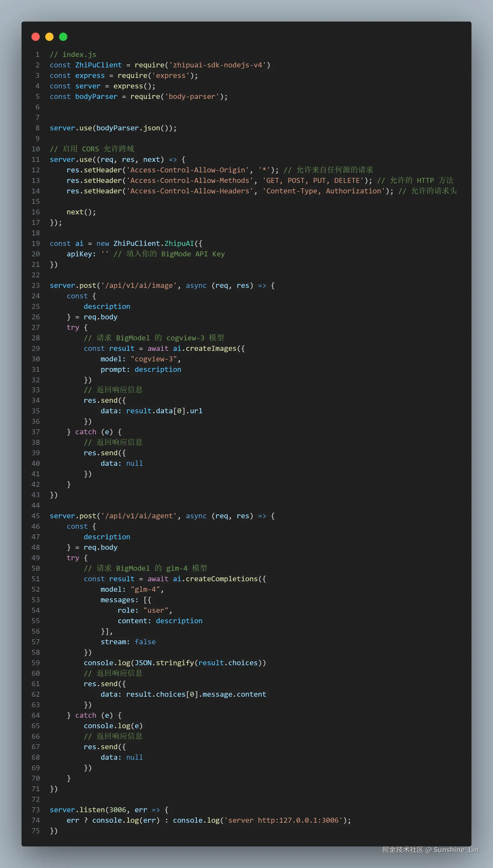This screenshot has width=493, height=868.
Task: Click the line 'model: "cogview-3",'
Action: (x=141, y=359)
